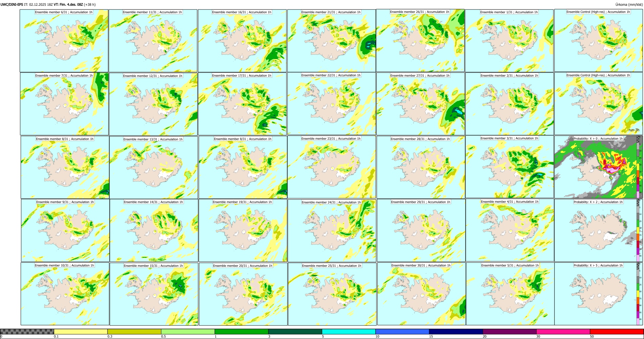
Task: Click the 'Ensemble member 5/31' title label
Action: [x=510, y=265]
